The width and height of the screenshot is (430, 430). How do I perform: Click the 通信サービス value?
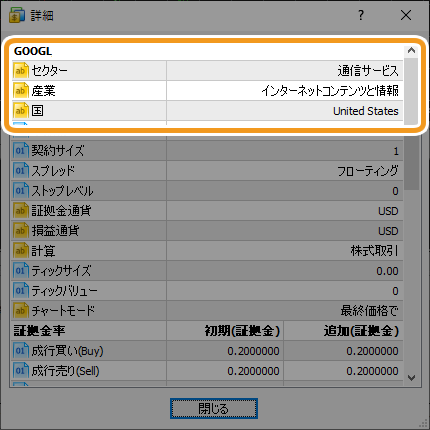point(368,71)
